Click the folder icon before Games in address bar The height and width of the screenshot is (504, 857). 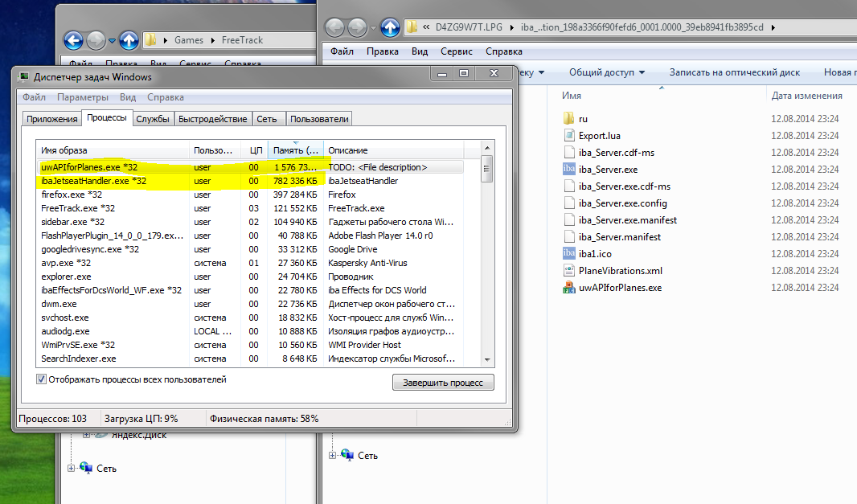coord(151,40)
